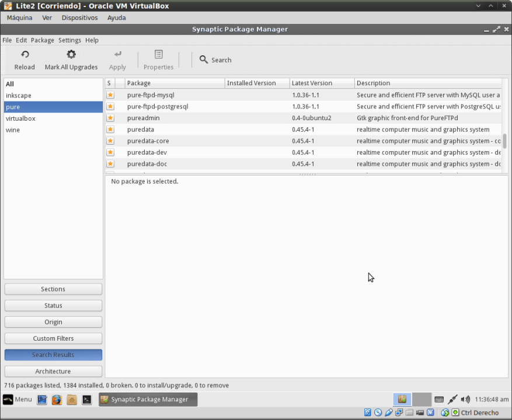Open the Package menu
Viewport: 512px width, 420px height.
pos(42,40)
